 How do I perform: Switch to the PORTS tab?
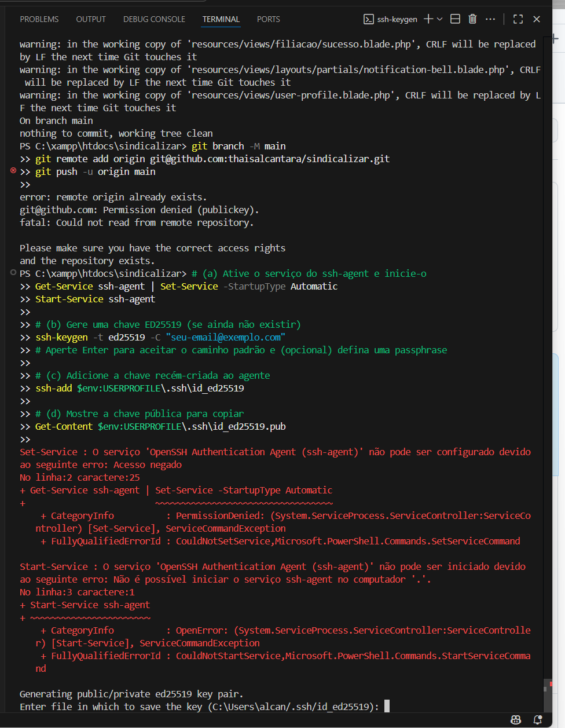tap(269, 19)
